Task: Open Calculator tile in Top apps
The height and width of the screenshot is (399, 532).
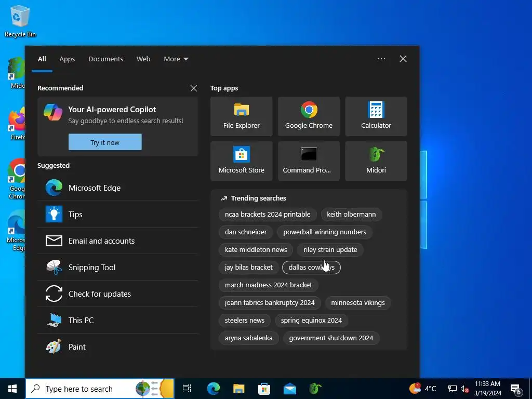Action: (376, 116)
